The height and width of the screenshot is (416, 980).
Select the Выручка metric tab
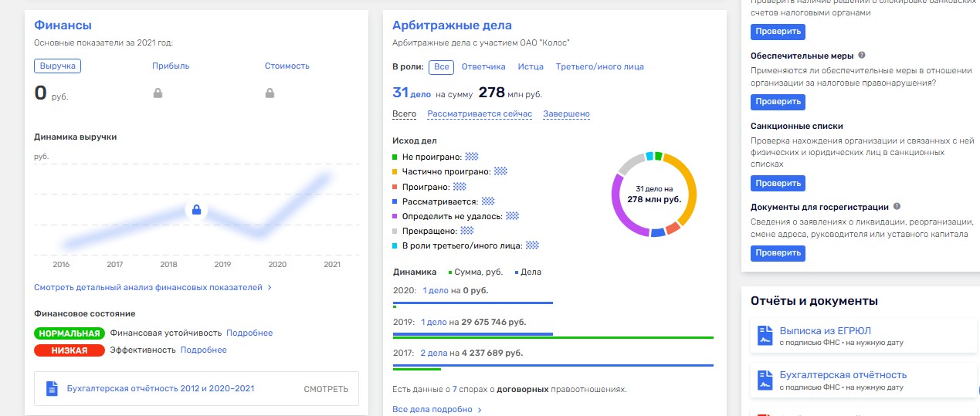pos(58,66)
